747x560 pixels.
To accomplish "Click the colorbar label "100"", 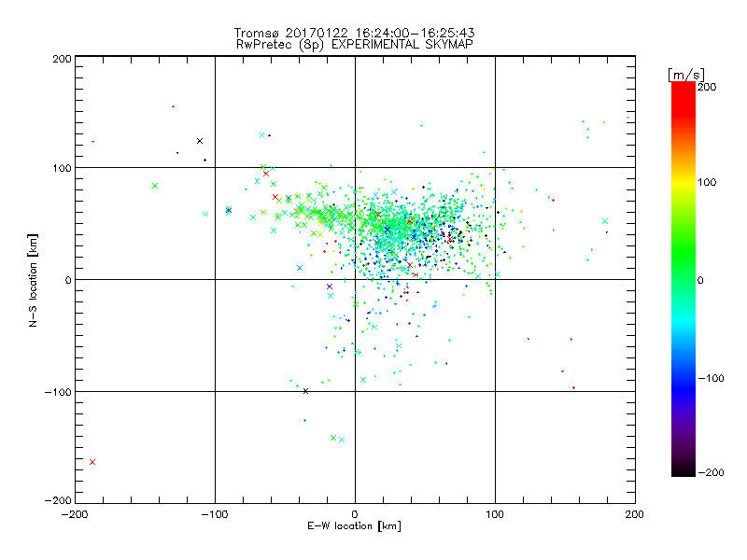I will 707,182.
